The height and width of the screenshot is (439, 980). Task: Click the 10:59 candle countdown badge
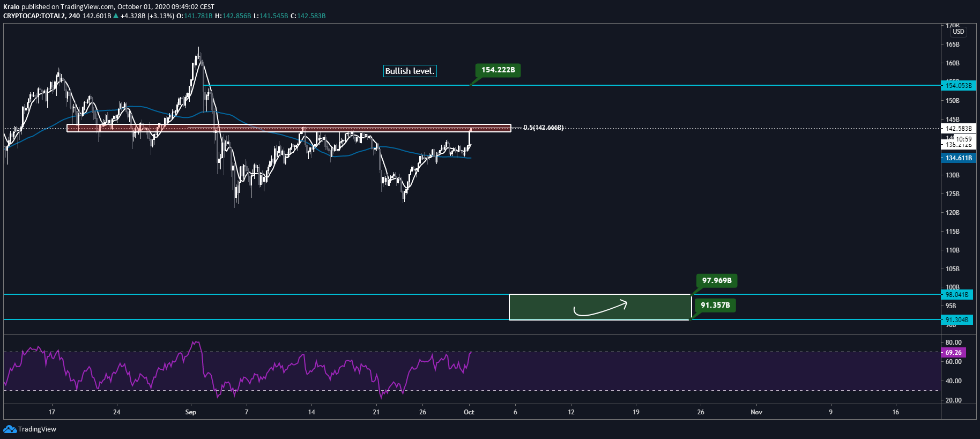click(x=963, y=139)
